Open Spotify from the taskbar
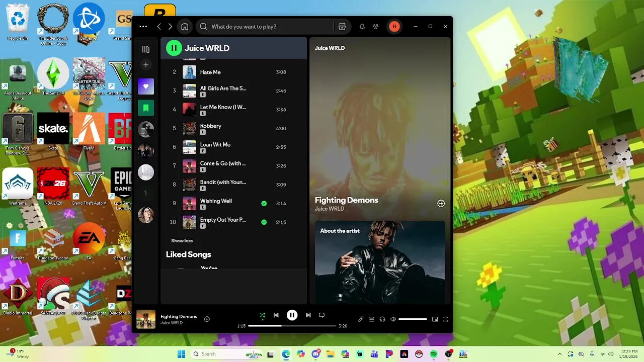Screen dimensions: 644x362 click(434, 354)
